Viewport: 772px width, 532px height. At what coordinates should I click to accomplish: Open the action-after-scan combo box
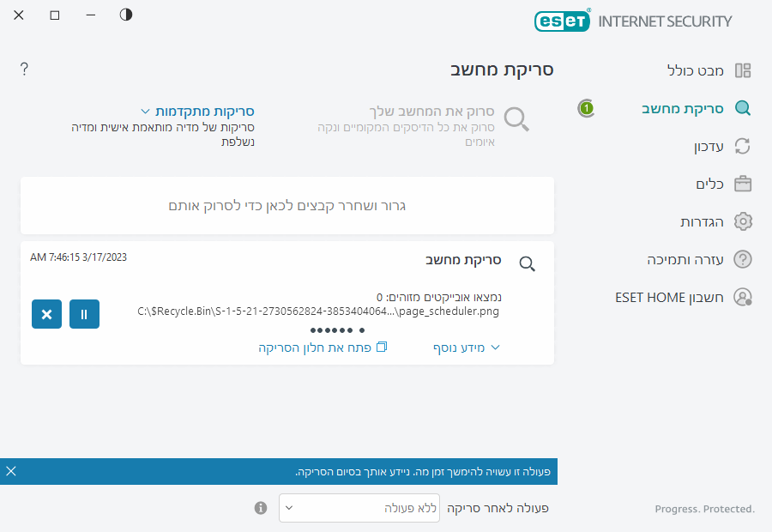pos(359,508)
